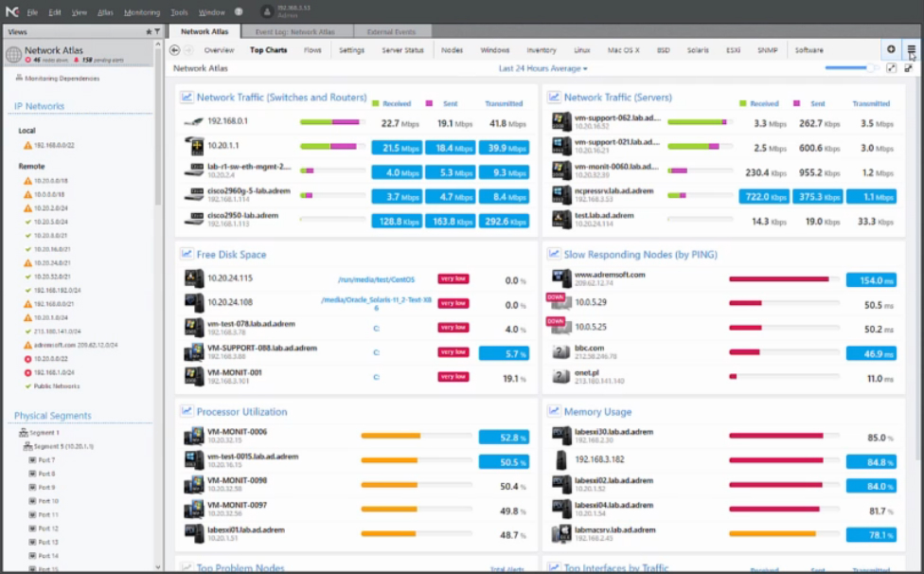Viewport: 924px width, 574px height.
Task: Click the Memory Usage chart icon
Action: point(553,411)
